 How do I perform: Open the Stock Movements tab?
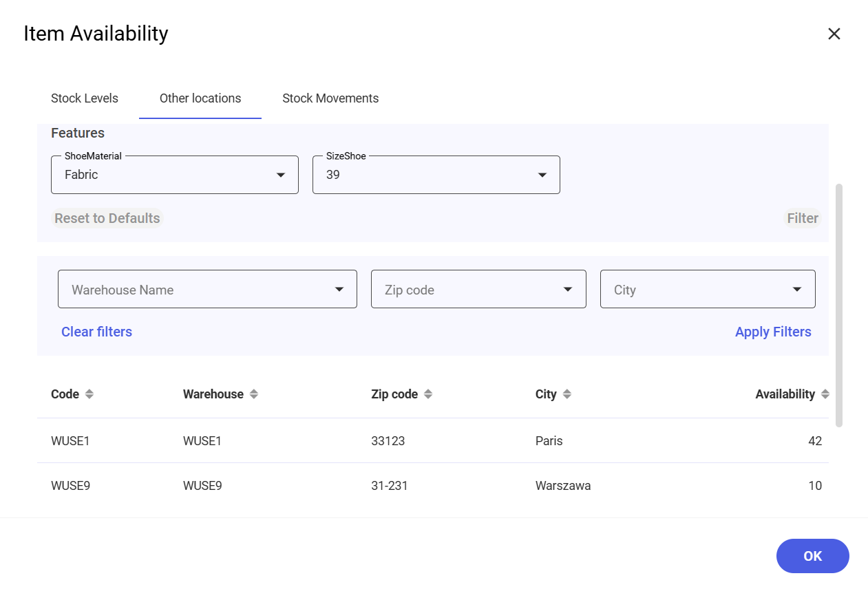coord(330,98)
